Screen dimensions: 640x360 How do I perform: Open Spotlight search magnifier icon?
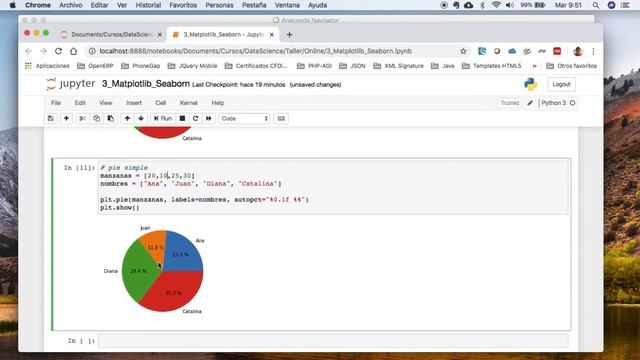(596, 5)
